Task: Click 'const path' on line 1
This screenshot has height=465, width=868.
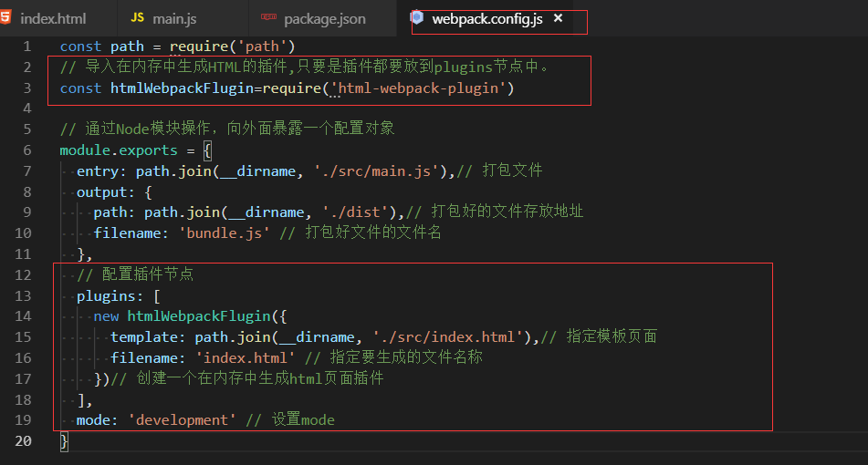Action: point(102,46)
